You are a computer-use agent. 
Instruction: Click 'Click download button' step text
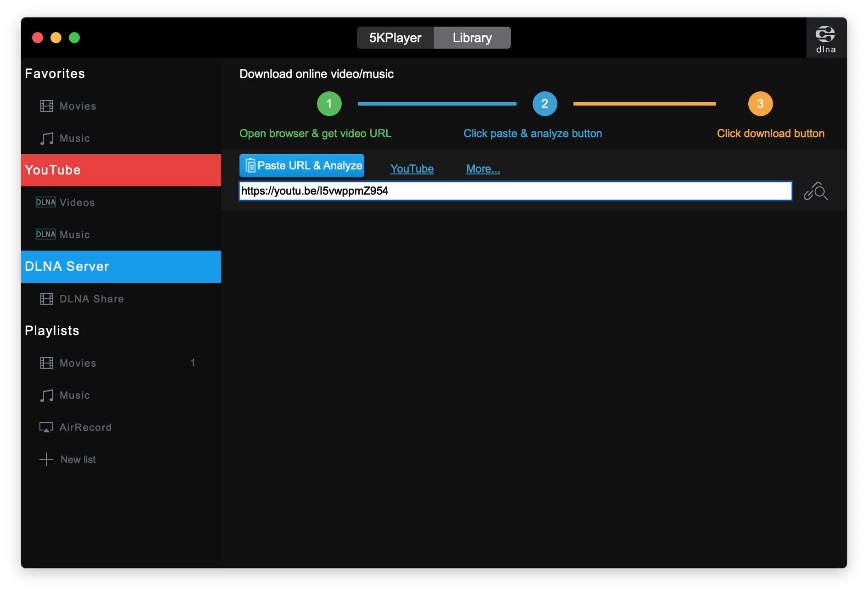click(771, 134)
